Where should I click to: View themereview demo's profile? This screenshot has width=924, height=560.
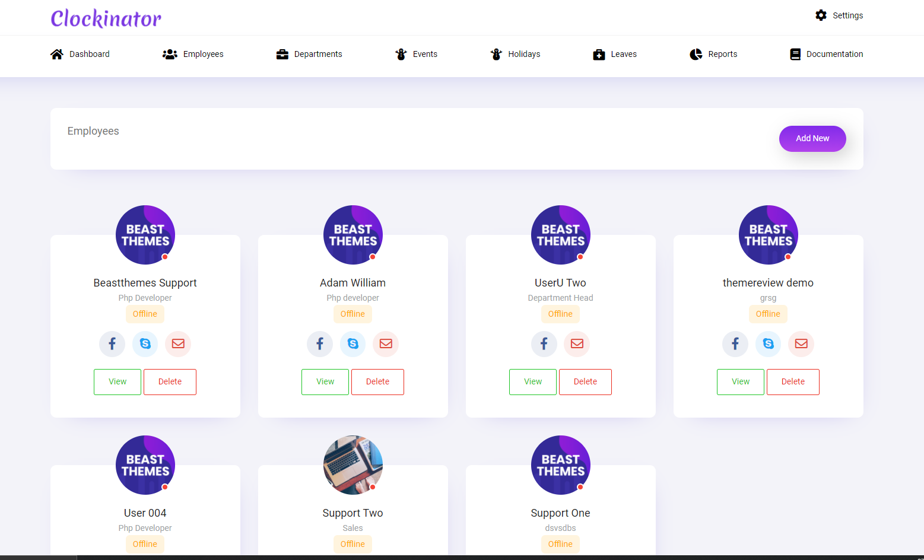point(741,382)
